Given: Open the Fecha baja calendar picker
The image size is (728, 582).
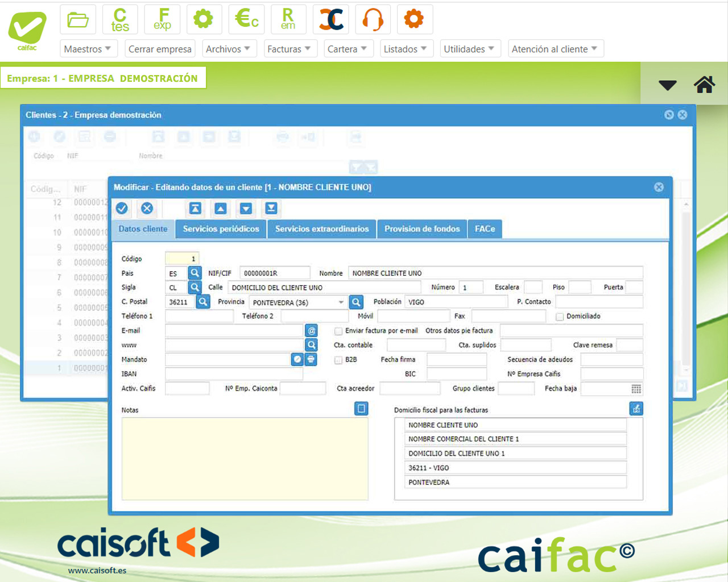Looking at the screenshot, I should point(636,389).
